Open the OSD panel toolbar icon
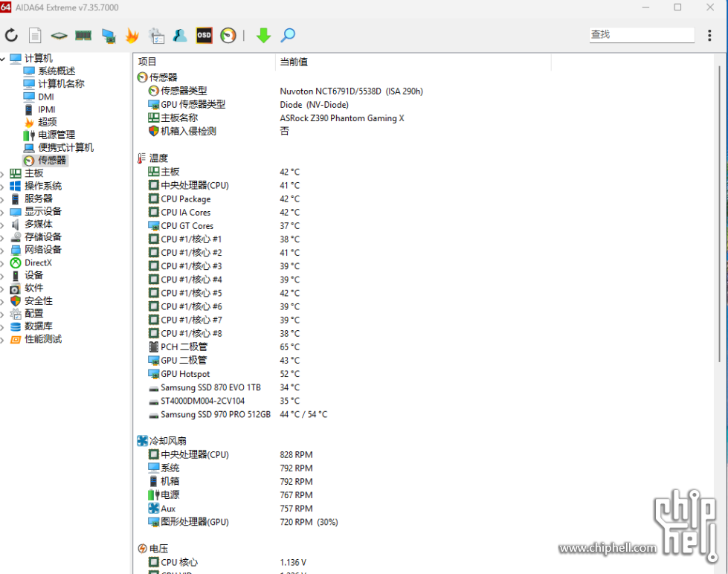Screen dimensions: 728x574 coord(204,35)
